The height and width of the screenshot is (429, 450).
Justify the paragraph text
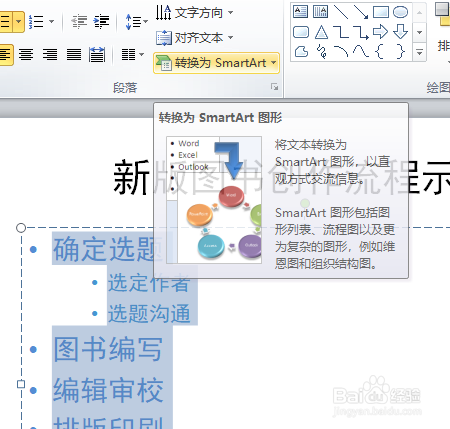click(x=74, y=54)
